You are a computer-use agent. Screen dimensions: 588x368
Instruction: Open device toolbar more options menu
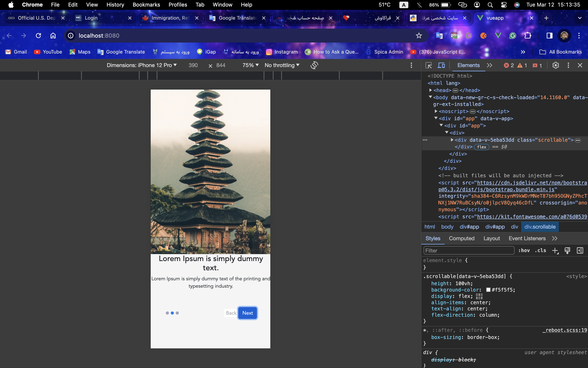pyautogui.click(x=411, y=65)
